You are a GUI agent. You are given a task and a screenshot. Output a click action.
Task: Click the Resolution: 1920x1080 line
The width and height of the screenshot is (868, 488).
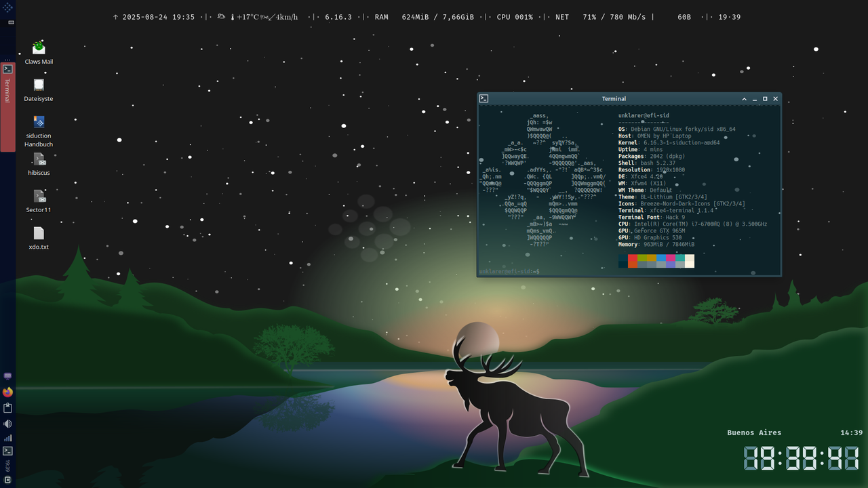coord(652,169)
